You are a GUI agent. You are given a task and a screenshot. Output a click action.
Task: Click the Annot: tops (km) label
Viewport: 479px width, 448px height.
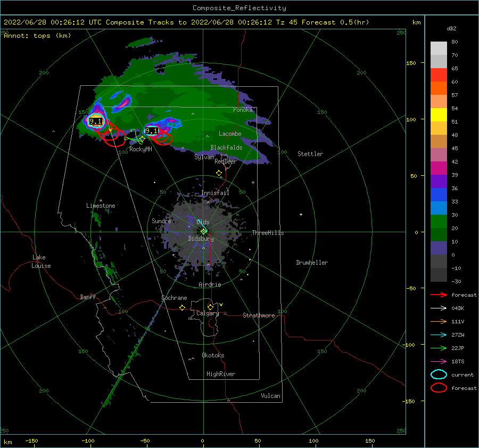coord(37,36)
